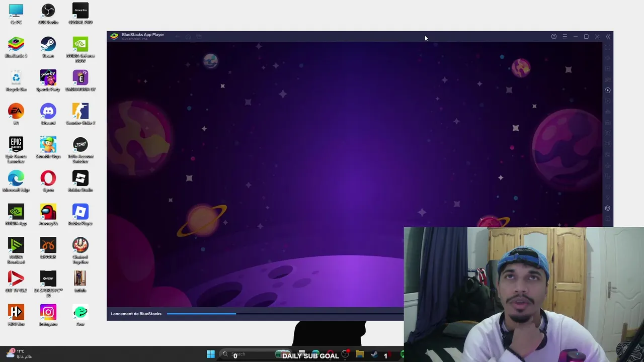The width and height of the screenshot is (644, 362).
Task: Select the Microsoft Edge desktop shortcut
Action: (x=16, y=182)
